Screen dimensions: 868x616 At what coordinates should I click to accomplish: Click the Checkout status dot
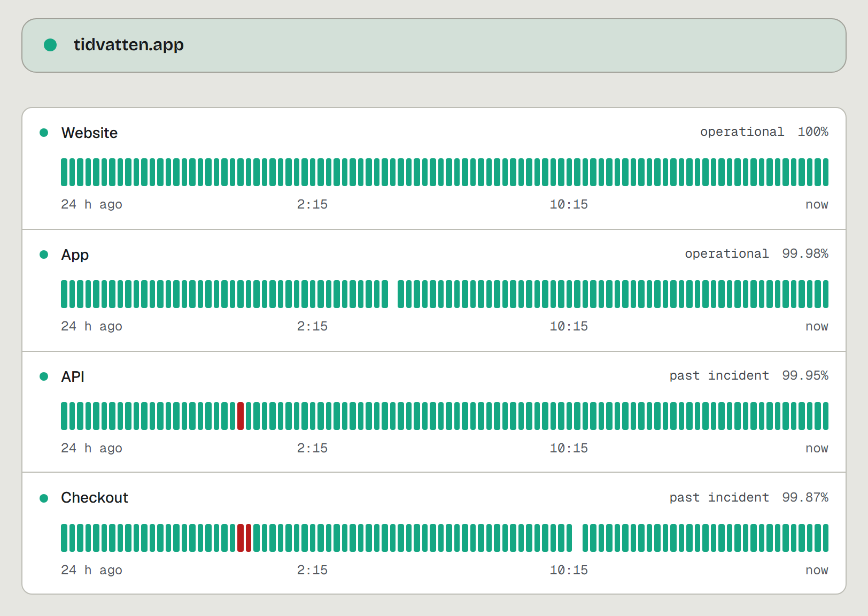tap(44, 498)
